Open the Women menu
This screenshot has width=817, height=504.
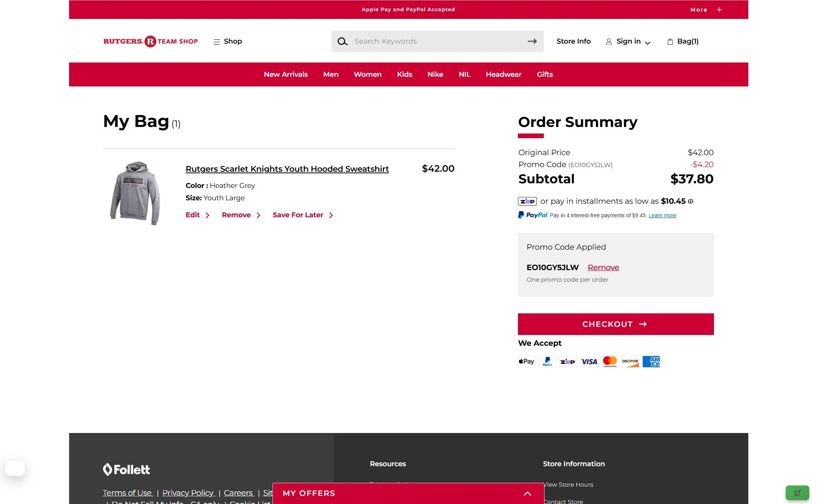pyautogui.click(x=367, y=74)
